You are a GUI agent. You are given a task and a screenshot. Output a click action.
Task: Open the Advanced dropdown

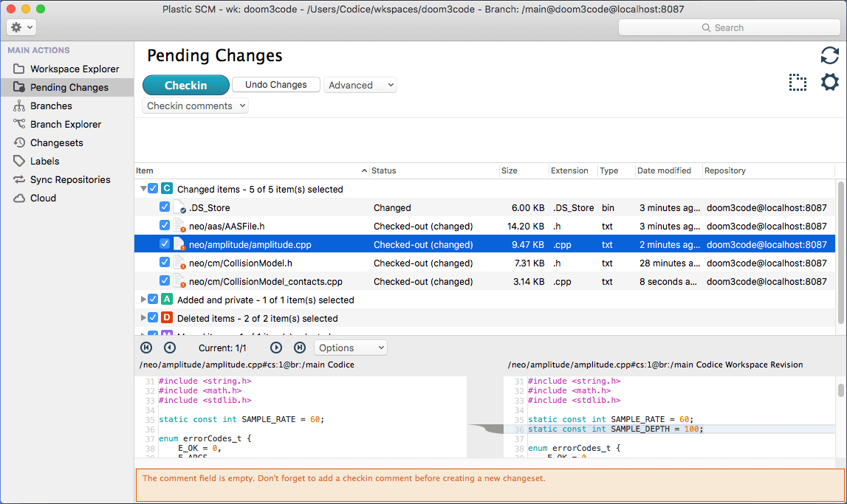tap(360, 85)
